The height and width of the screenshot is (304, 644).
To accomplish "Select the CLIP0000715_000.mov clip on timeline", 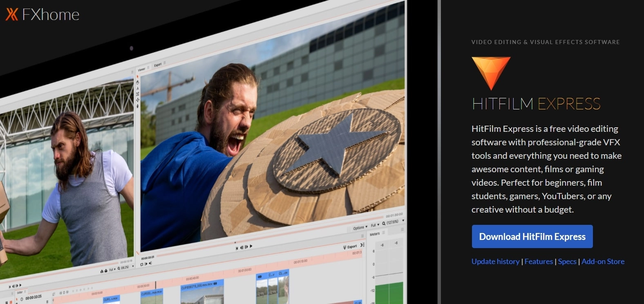I will (x=202, y=291).
